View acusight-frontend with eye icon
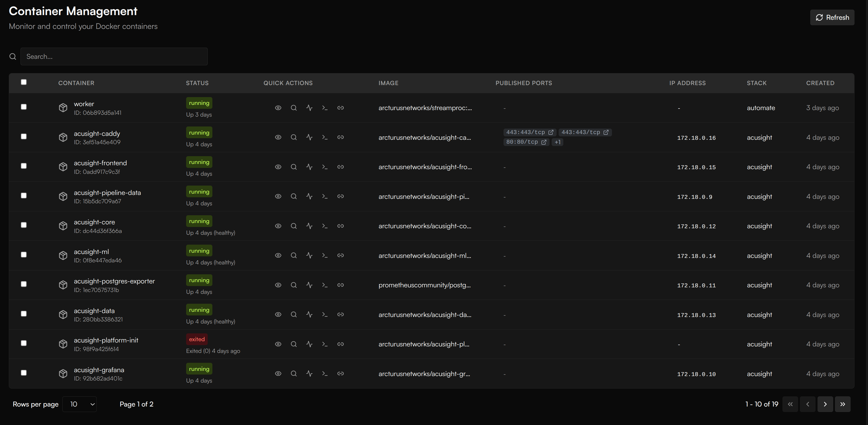This screenshot has width=868, height=425. pyautogui.click(x=278, y=167)
